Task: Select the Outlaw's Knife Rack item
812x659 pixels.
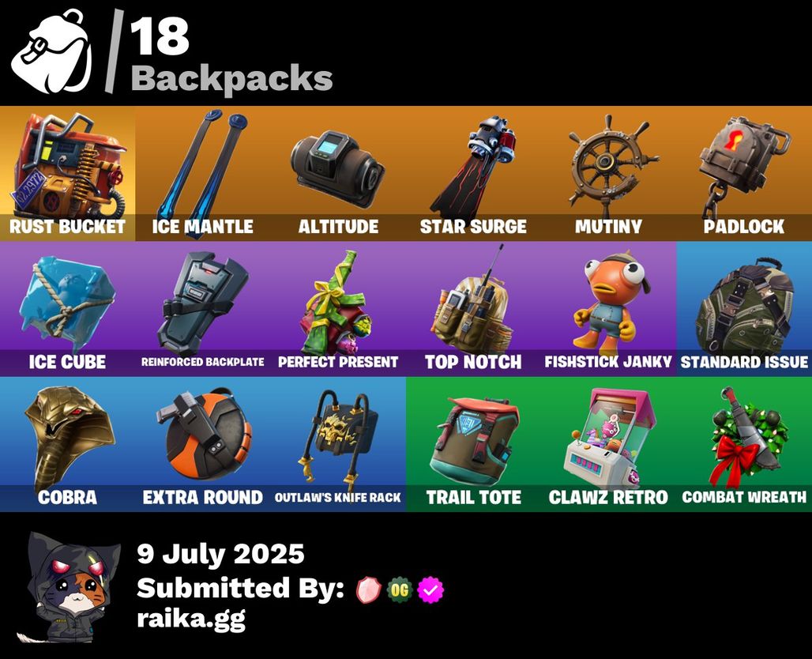Action: click(338, 444)
